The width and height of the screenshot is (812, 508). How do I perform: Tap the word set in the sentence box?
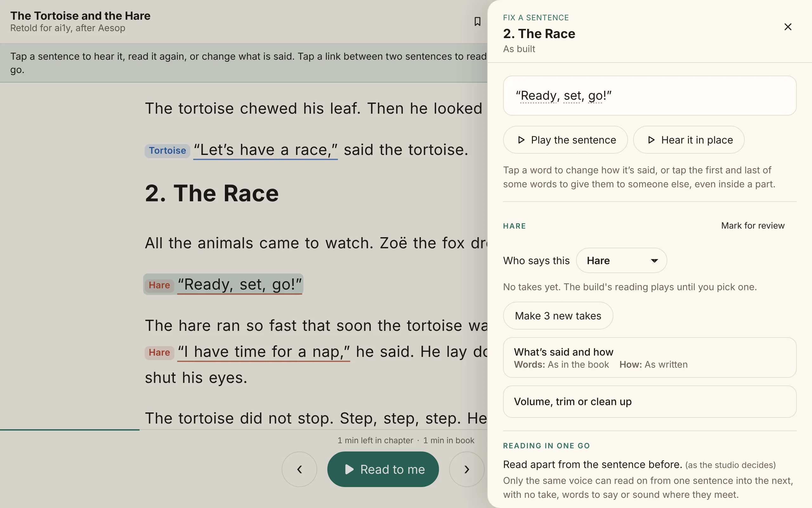click(572, 96)
